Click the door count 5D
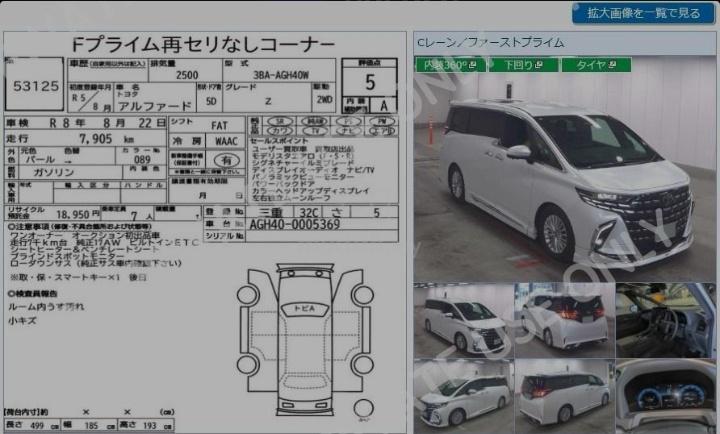 coord(211,101)
